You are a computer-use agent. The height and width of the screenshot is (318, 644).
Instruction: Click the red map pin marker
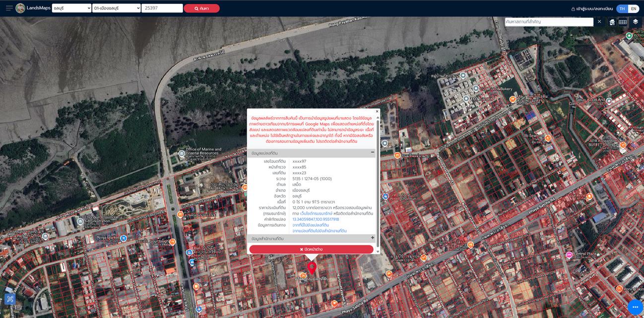click(312, 268)
